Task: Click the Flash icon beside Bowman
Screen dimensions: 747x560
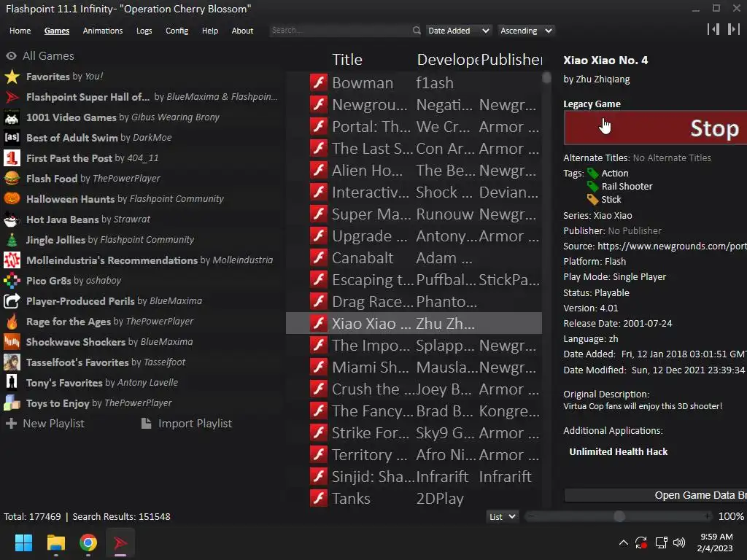Action: [319, 83]
